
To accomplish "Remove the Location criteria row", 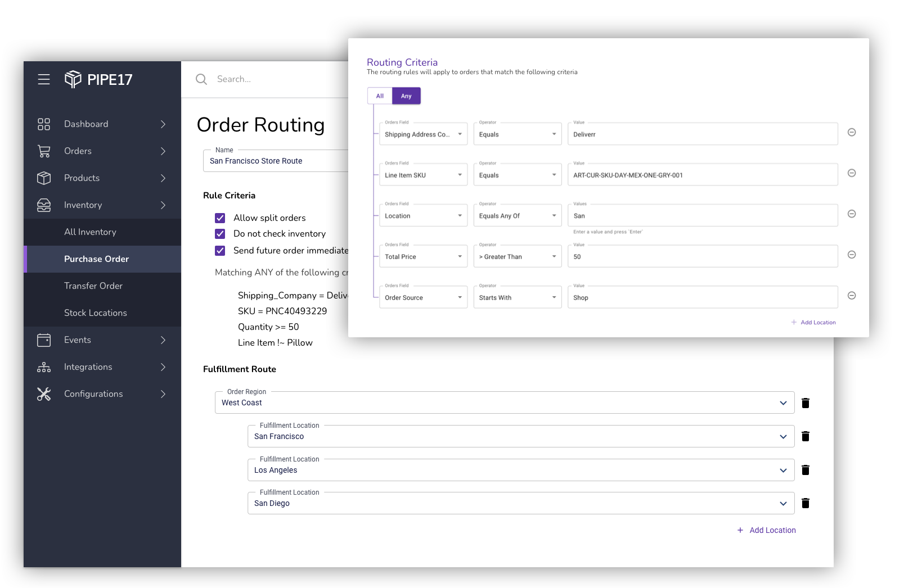I will coord(852,214).
